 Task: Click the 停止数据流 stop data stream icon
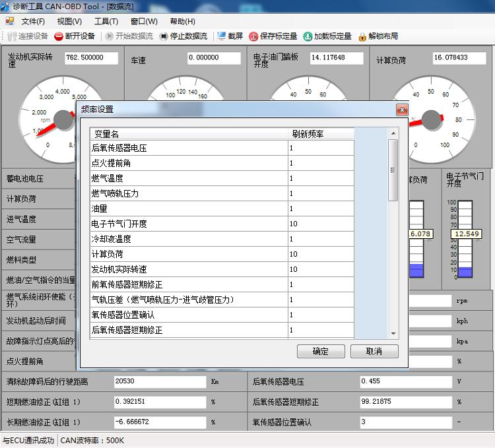tap(164, 36)
